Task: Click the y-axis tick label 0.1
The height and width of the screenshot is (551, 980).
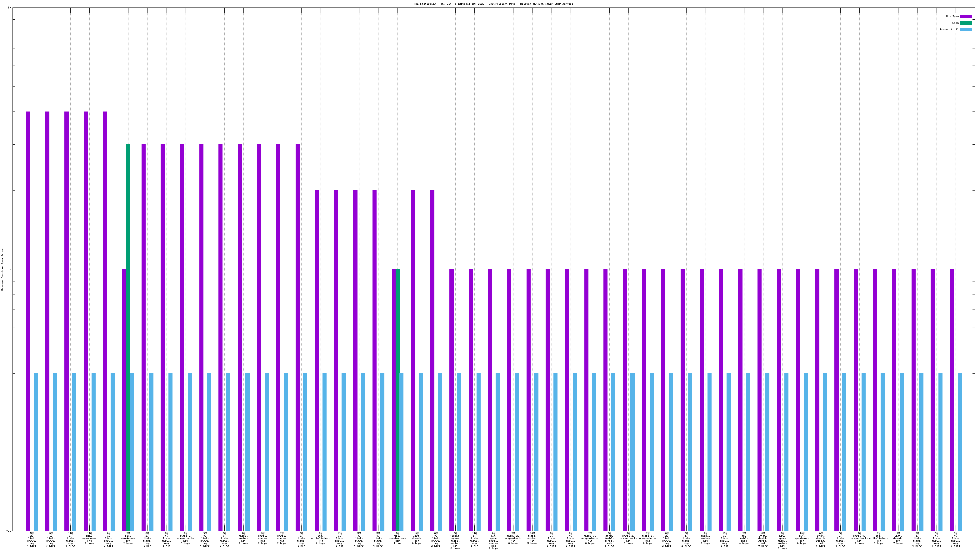Action: tap(9, 530)
